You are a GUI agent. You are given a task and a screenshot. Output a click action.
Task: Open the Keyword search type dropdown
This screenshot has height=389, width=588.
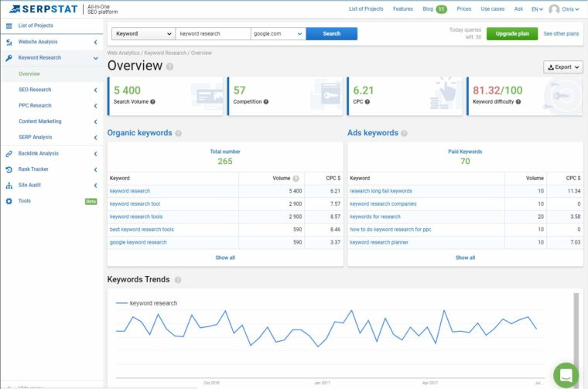coord(144,34)
